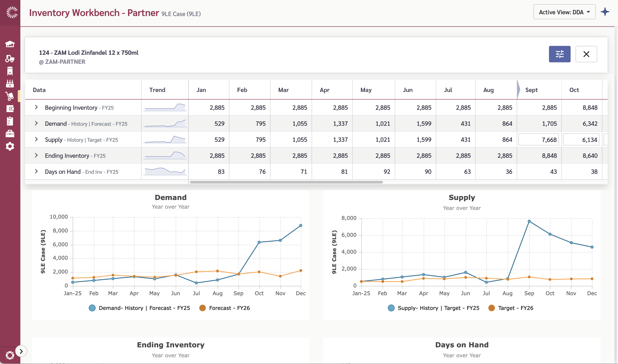Open the wine bottles case icon
This screenshot has height=364, width=618.
click(x=10, y=83)
